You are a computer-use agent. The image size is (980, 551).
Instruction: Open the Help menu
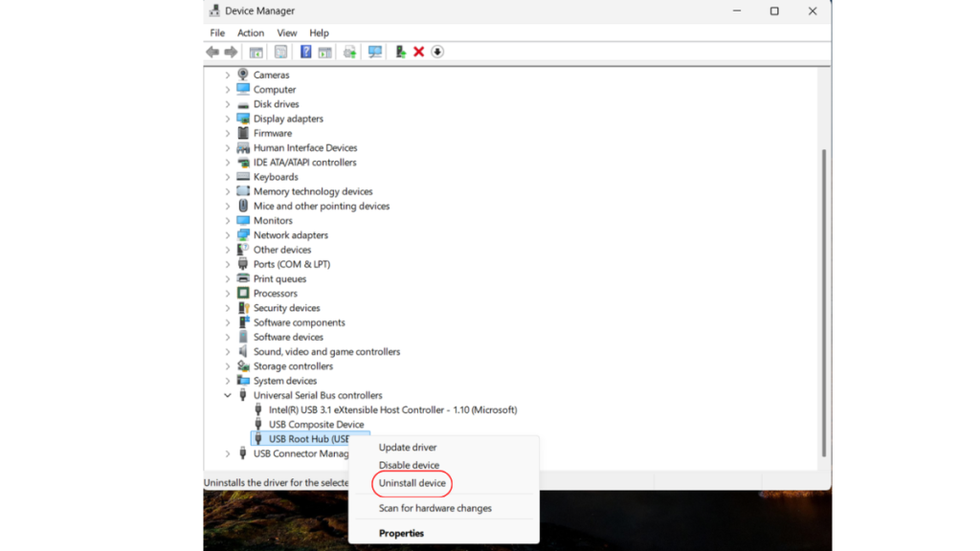click(319, 33)
